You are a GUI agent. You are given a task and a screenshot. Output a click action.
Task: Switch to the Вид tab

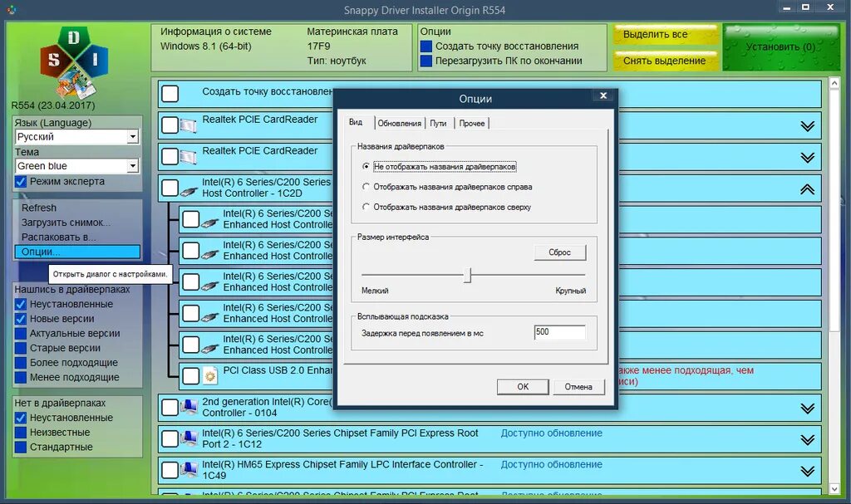[x=356, y=122]
